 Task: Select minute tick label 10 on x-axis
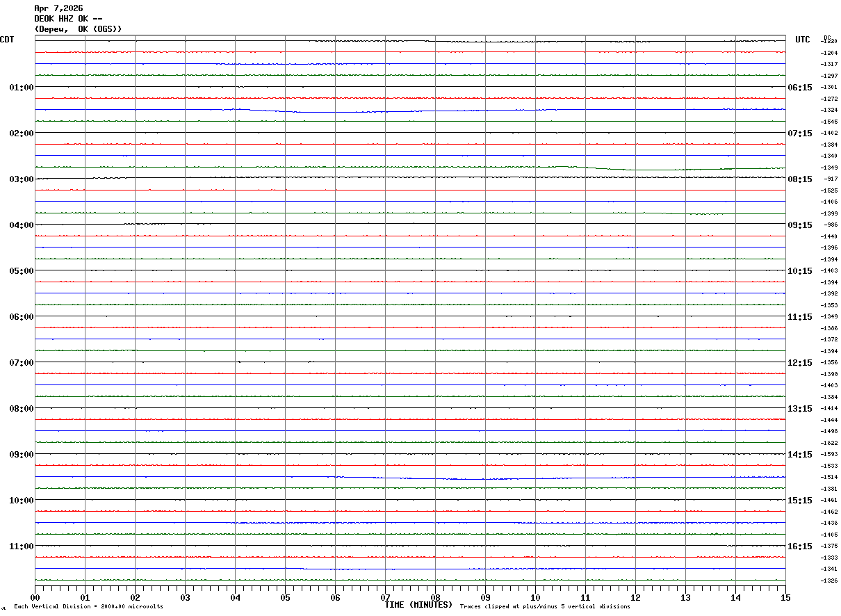(536, 597)
